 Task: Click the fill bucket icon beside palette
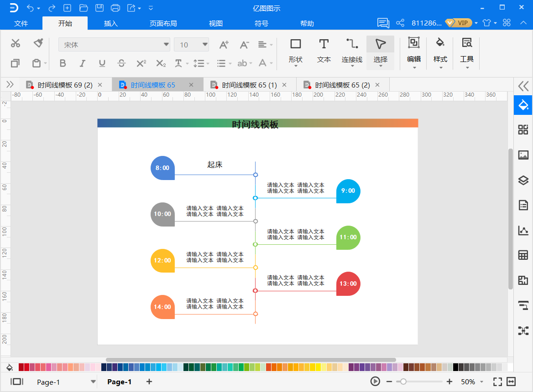tap(10, 367)
